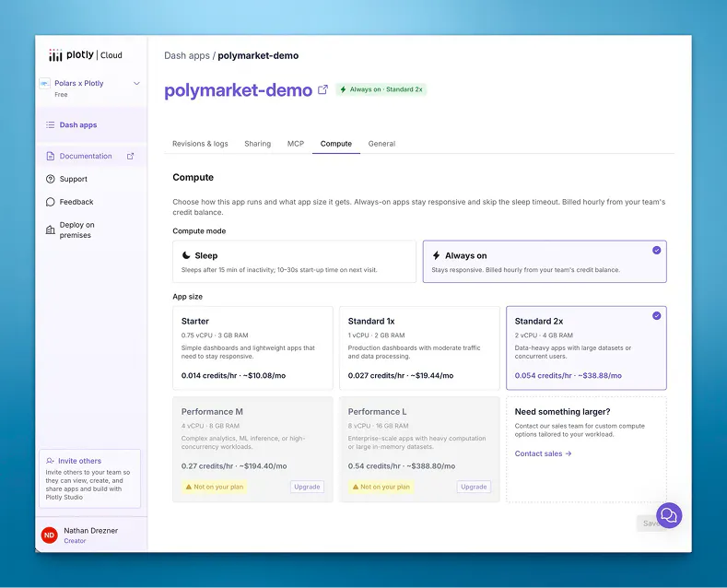Click the Not on your plan badge for Performance L
The width and height of the screenshot is (727, 588).
(x=381, y=487)
